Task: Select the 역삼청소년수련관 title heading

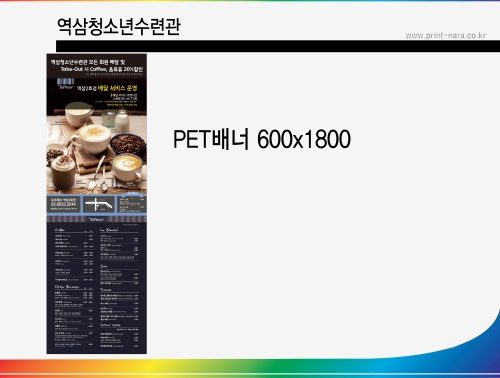Action: pyautogui.click(x=119, y=27)
